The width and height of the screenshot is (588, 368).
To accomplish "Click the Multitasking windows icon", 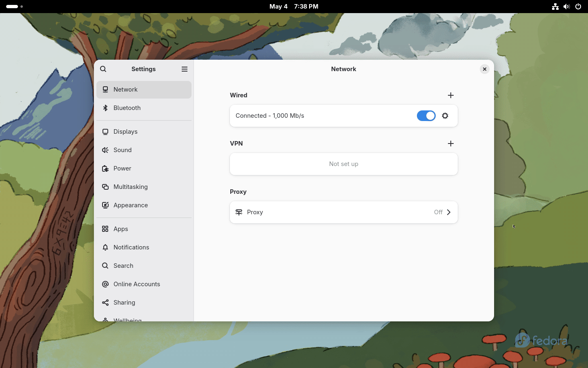I will (105, 187).
